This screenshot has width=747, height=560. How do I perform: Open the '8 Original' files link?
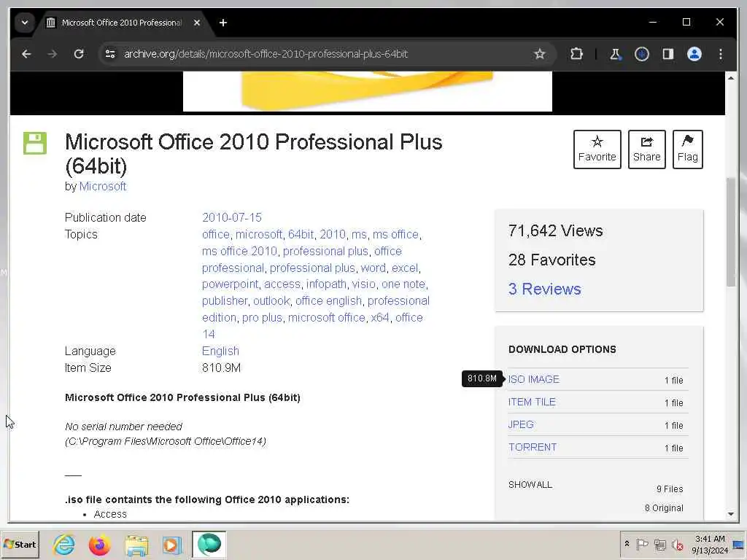coord(664,508)
